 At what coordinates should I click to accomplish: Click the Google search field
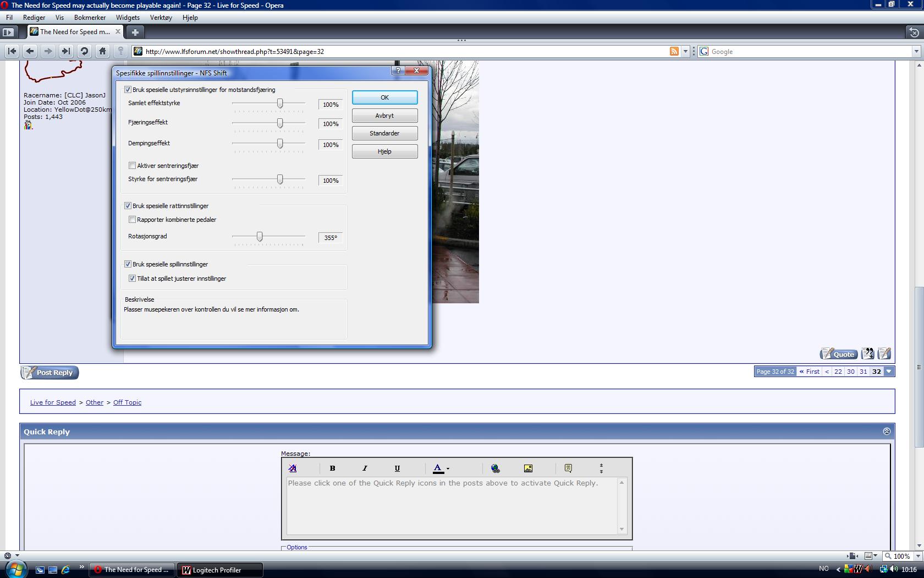811,51
